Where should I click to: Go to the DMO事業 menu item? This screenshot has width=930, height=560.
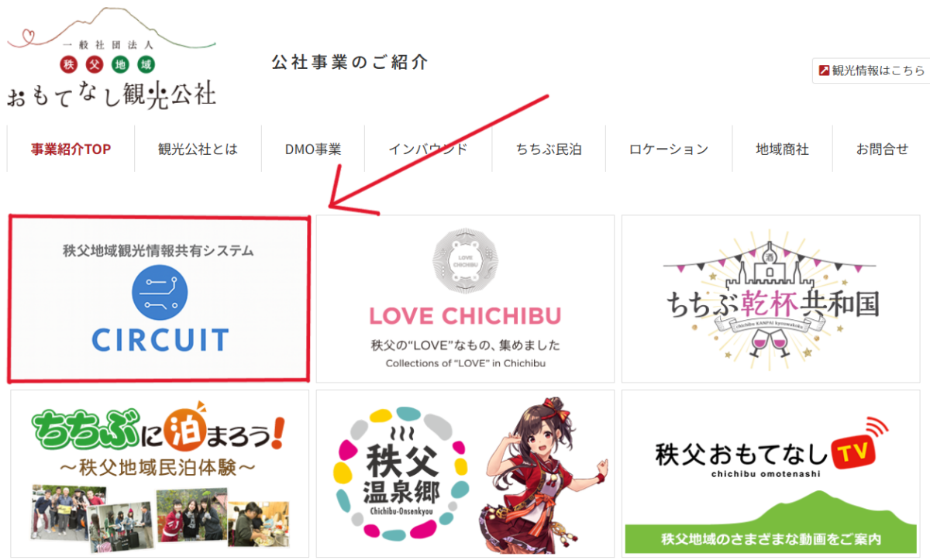click(313, 149)
